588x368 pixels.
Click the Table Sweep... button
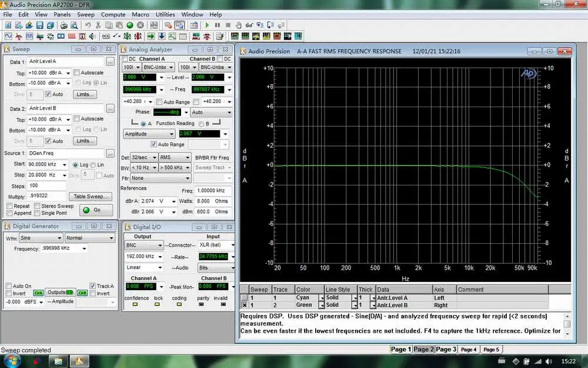pyautogui.click(x=90, y=196)
